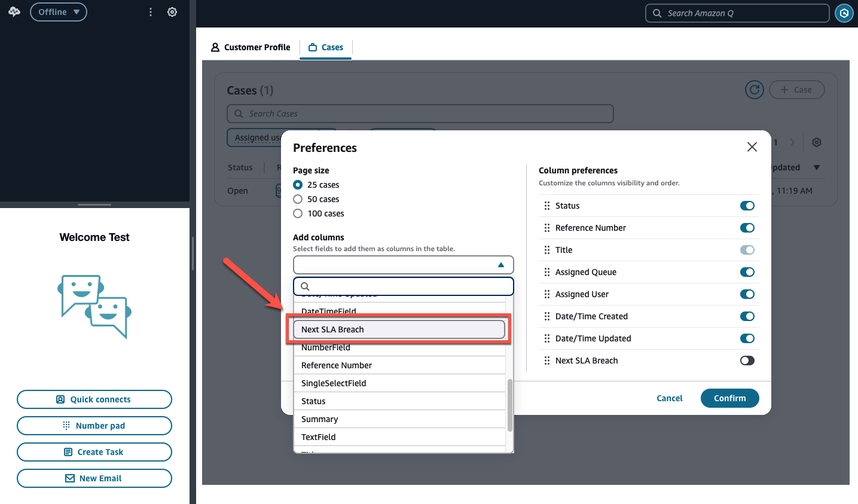Select Next SLA Breach from the list
The height and width of the screenshot is (504, 858).
coord(399,329)
